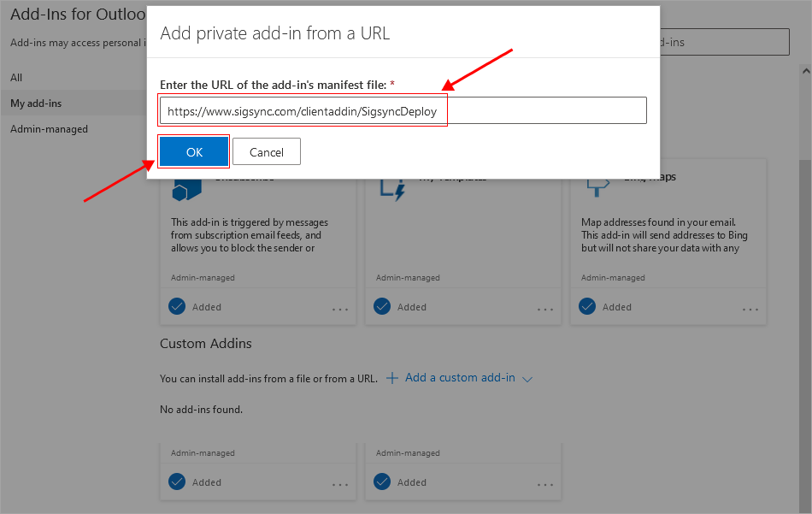Switch to the Admin-managed category
Screen dimensions: 812x514
[x=49, y=129]
